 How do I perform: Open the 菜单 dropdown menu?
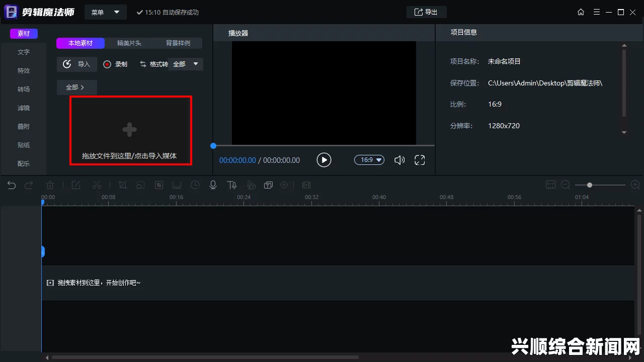coord(106,12)
